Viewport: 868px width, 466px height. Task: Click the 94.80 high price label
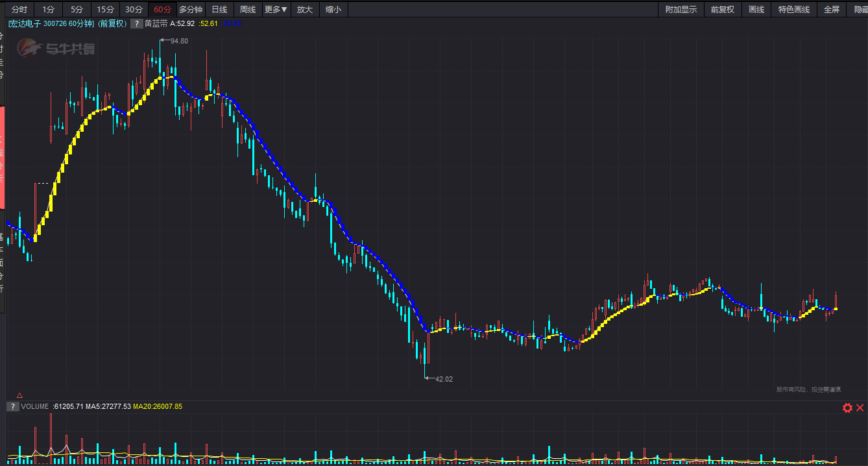[179, 41]
